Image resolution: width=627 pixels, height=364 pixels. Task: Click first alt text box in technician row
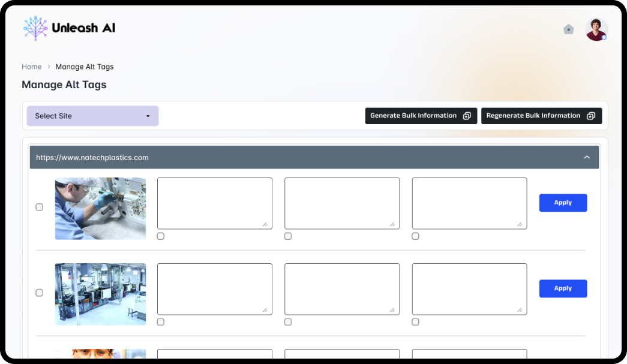pos(215,203)
